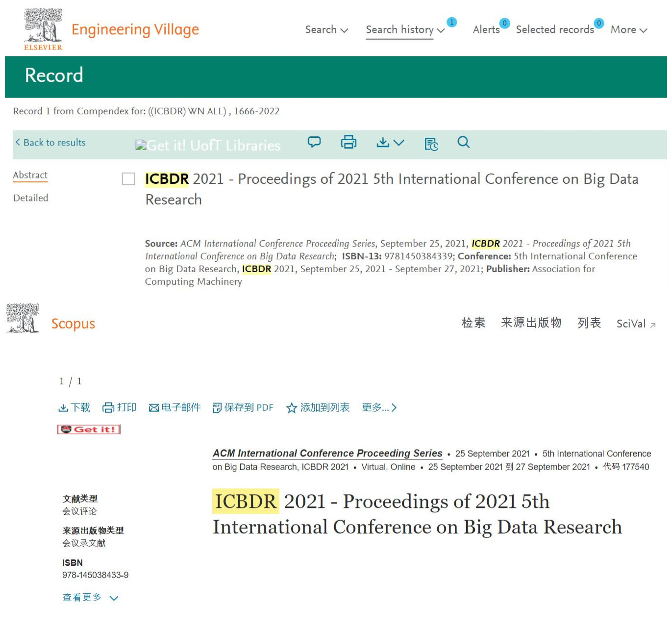
Task: Tick the ICBDR 2021 record checkbox
Action: [128, 179]
